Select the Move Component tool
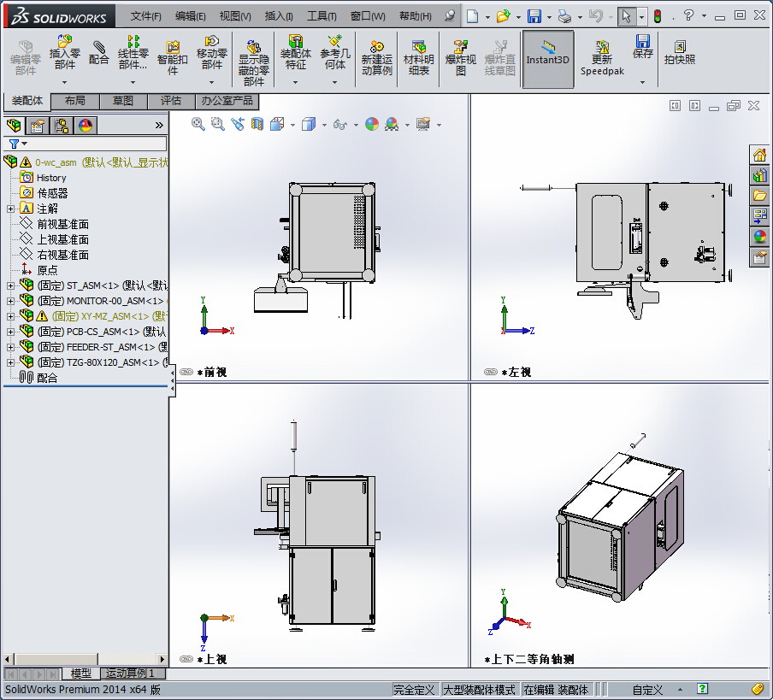 (211, 52)
